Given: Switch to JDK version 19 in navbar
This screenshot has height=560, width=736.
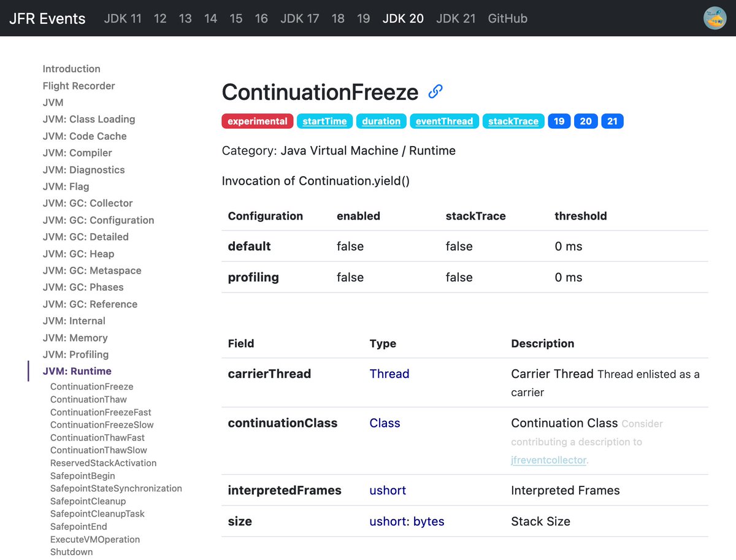Looking at the screenshot, I should click(x=364, y=18).
